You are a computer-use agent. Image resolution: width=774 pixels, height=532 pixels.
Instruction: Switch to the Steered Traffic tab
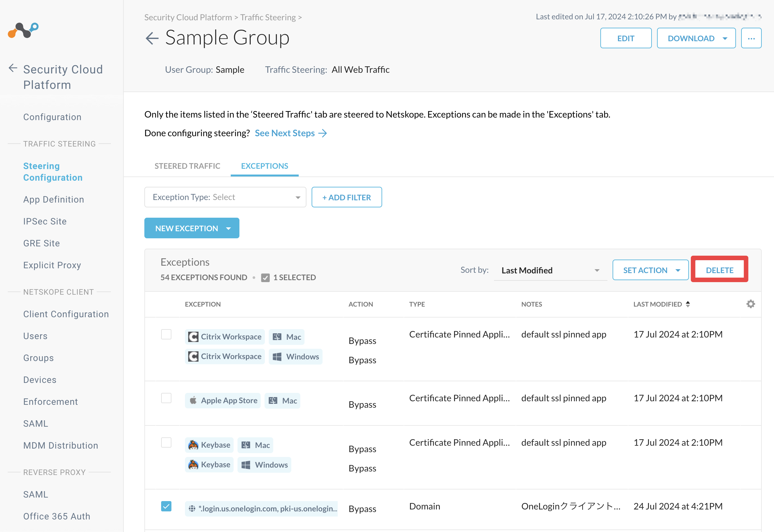188,166
